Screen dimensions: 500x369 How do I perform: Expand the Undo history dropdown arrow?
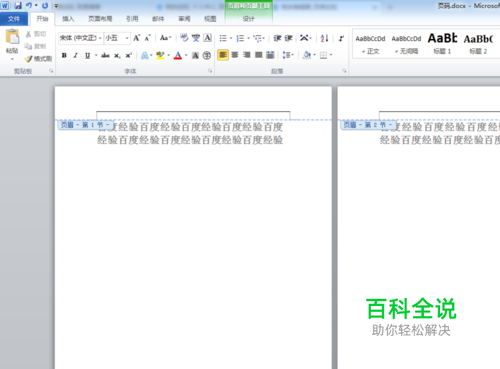tap(36, 5)
